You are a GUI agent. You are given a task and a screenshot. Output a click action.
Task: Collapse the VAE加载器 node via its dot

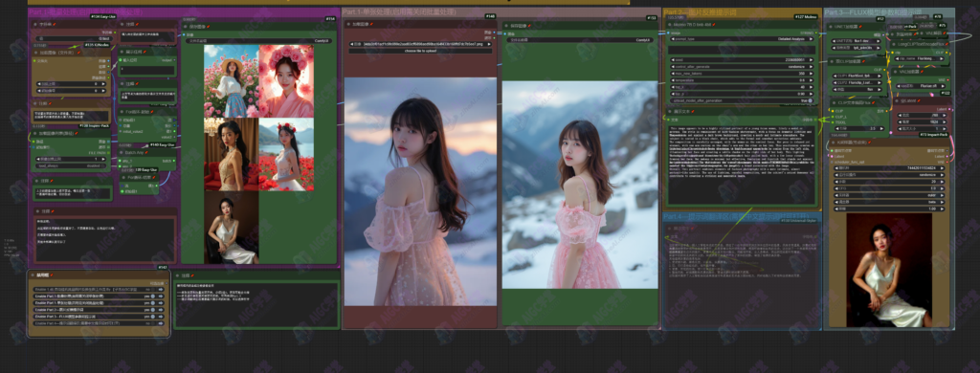point(896,71)
